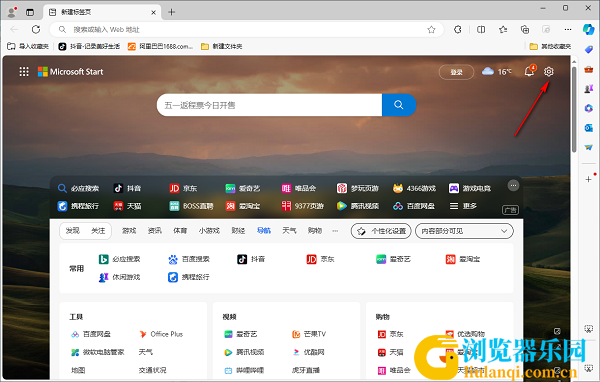Expand the 内容部分可见 dropdown

pyautogui.click(x=464, y=231)
